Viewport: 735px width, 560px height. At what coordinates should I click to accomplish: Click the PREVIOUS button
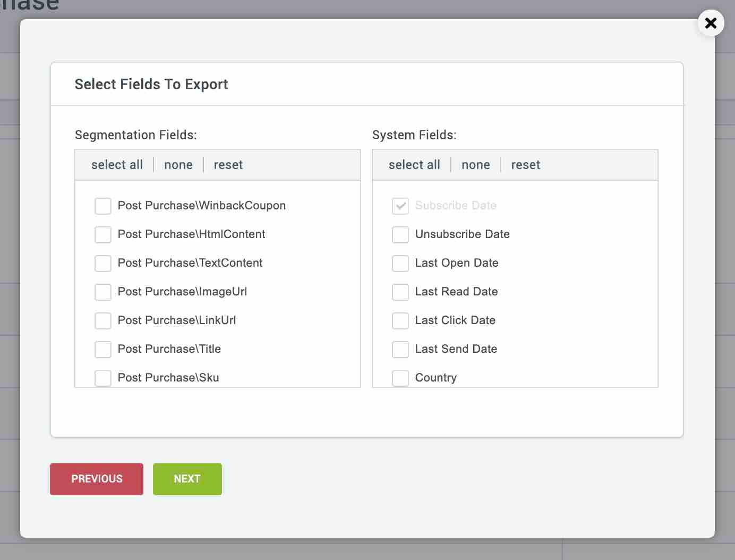pyautogui.click(x=96, y=479)
